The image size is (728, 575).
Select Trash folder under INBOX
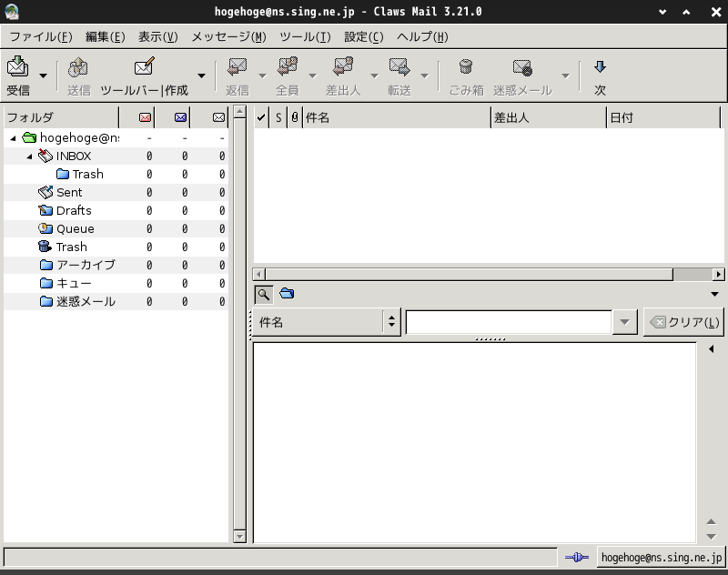pyautogui.click(x=87, y=174)
